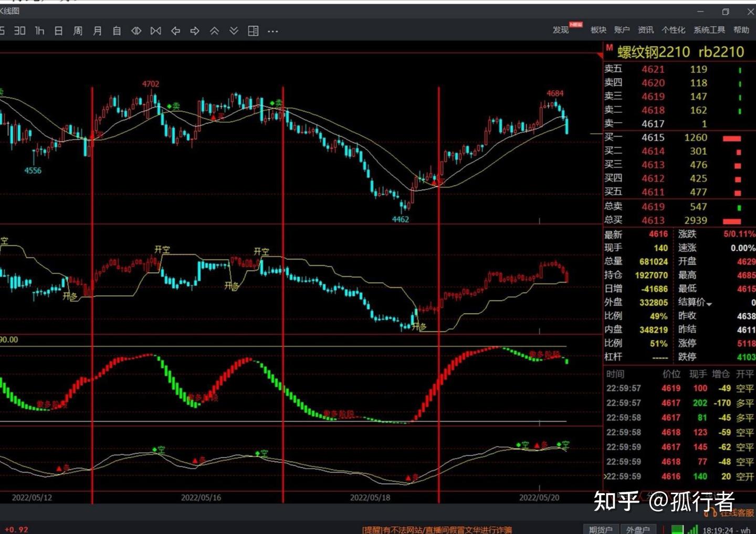Screen dimensions: 756x534
Task: Click the double up chevron icon
Action: point(214,31)
